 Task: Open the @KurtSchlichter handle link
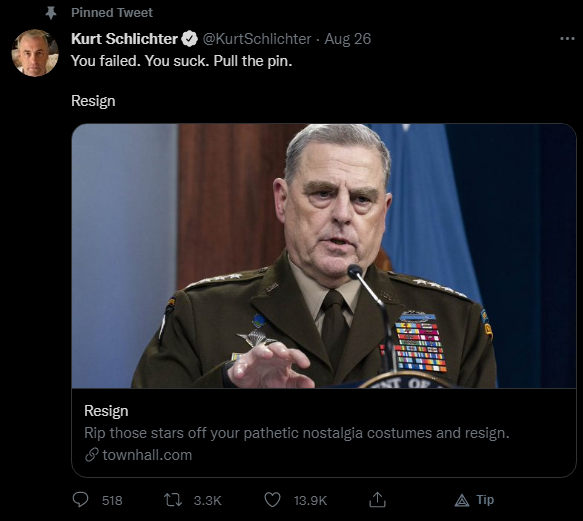(x=257, y=39)
